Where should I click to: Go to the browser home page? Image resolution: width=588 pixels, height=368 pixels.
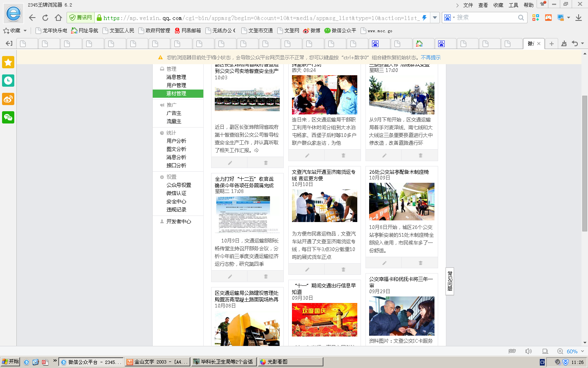[x=58, y=18]
